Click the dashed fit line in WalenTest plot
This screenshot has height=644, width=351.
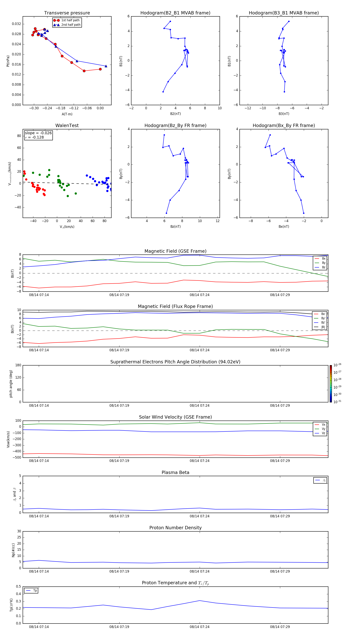(67, 183)
